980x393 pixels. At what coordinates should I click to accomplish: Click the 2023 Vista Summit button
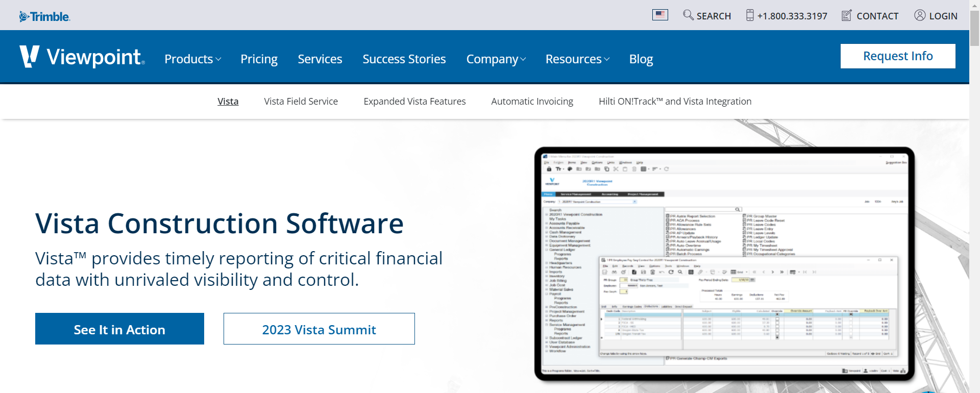point(319,329)
